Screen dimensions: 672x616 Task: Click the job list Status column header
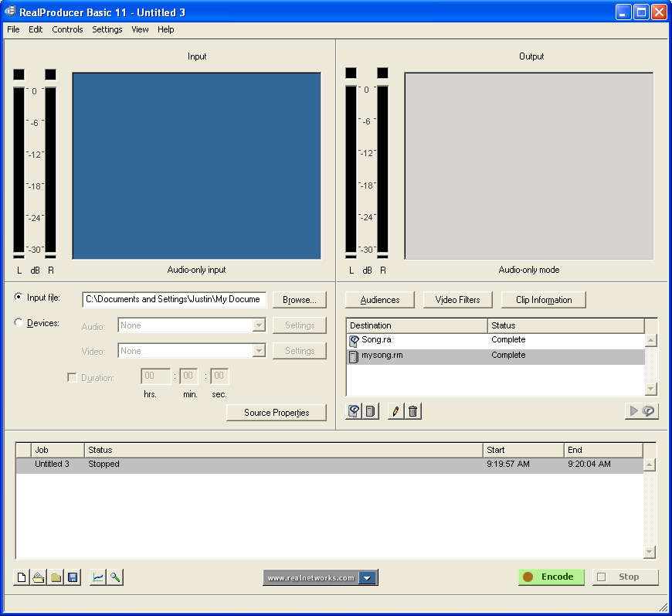283,450
